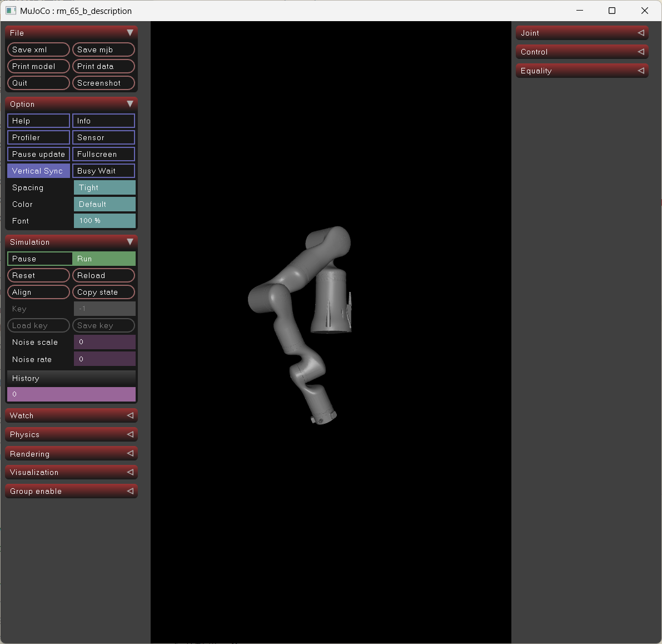The image size is (662, 644).
Task: Expand the Joint panel
Action: coord(582,32)
